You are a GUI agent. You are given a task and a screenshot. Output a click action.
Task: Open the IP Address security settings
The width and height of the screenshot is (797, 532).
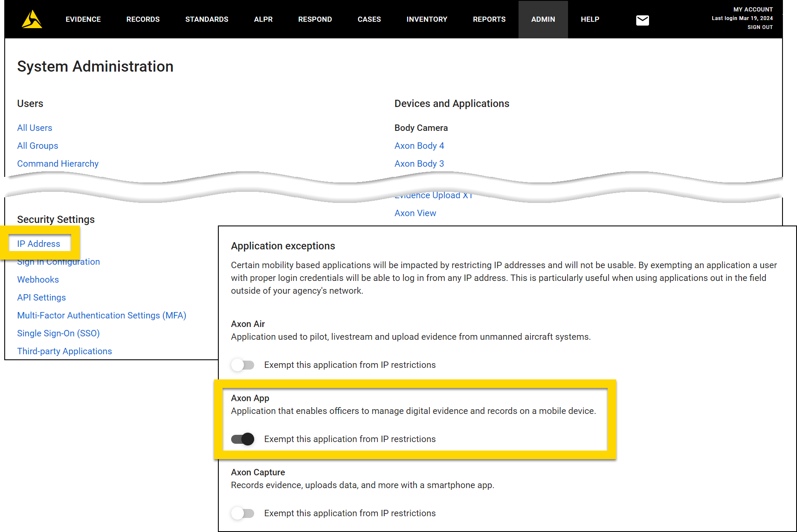[x=38, y=243]
